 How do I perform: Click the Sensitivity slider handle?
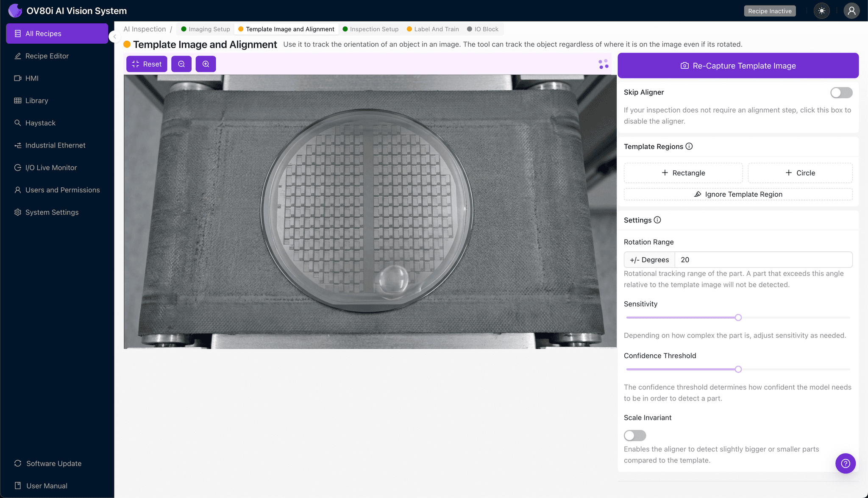pyautogui.click(x=738, y=317)
